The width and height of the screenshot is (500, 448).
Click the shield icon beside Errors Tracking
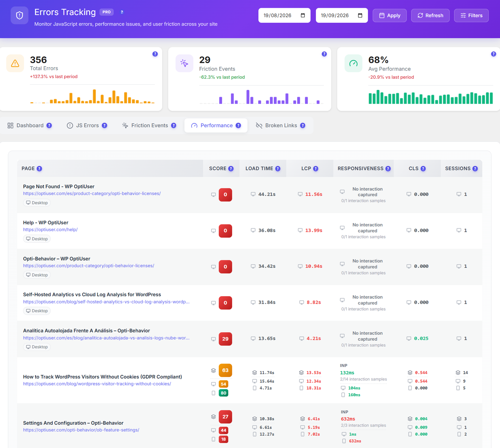tap(19, 15)
